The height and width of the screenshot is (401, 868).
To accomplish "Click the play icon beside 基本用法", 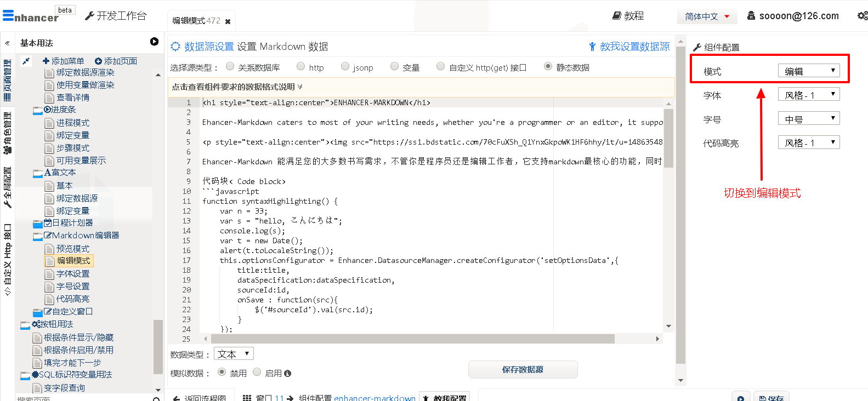I will point(154,42).
